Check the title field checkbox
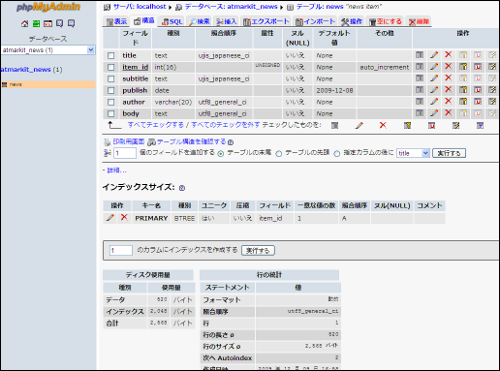This screenshot has height=371, width=500. click(x=111, y=56)
